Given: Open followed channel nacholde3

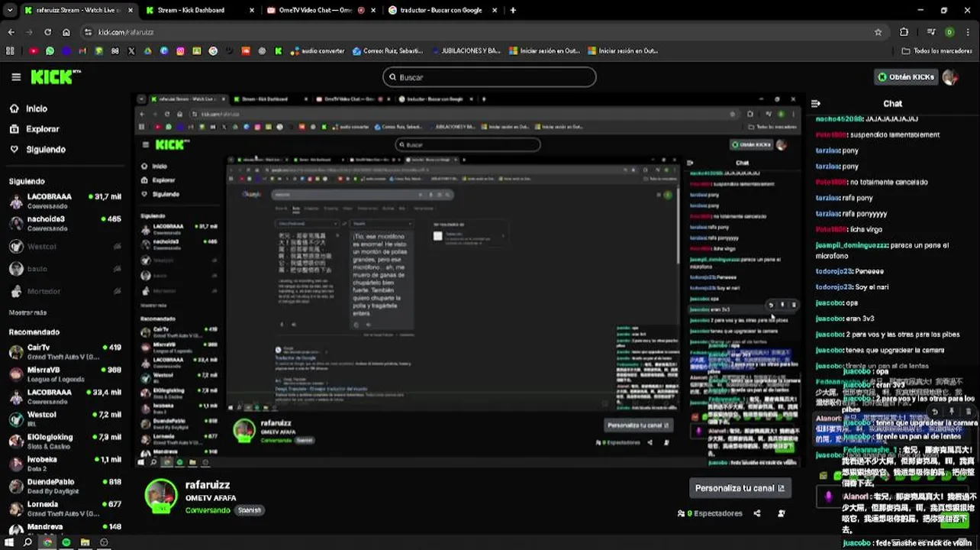Looking at the screenshot, I should (x=65, y=223).
